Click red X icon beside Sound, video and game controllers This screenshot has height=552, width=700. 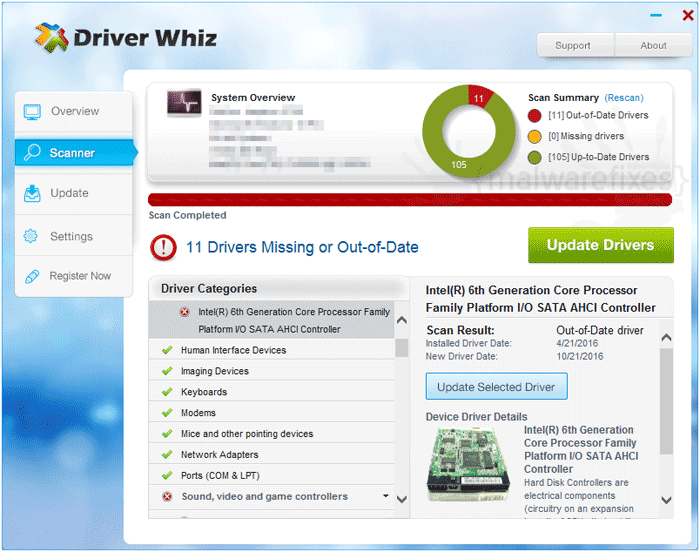(167, 496)
